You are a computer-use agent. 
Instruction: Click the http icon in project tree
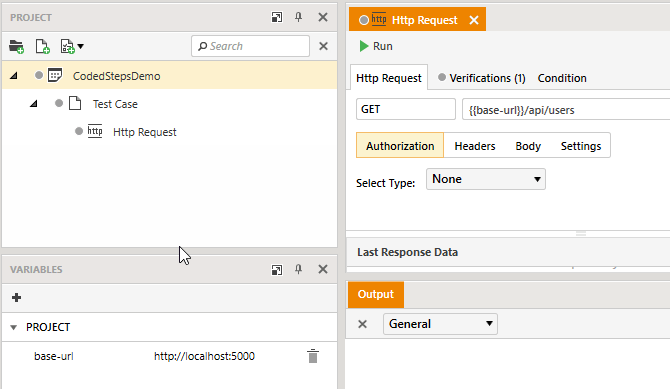(95, 131)
